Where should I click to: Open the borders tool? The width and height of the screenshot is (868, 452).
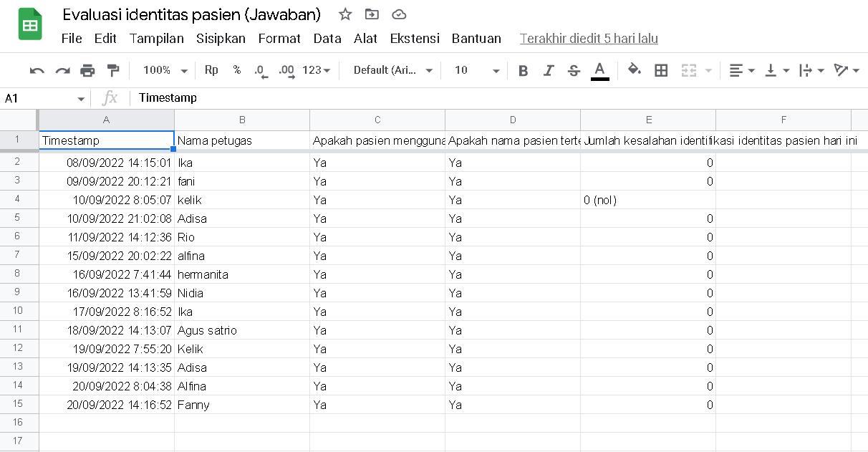662,70
